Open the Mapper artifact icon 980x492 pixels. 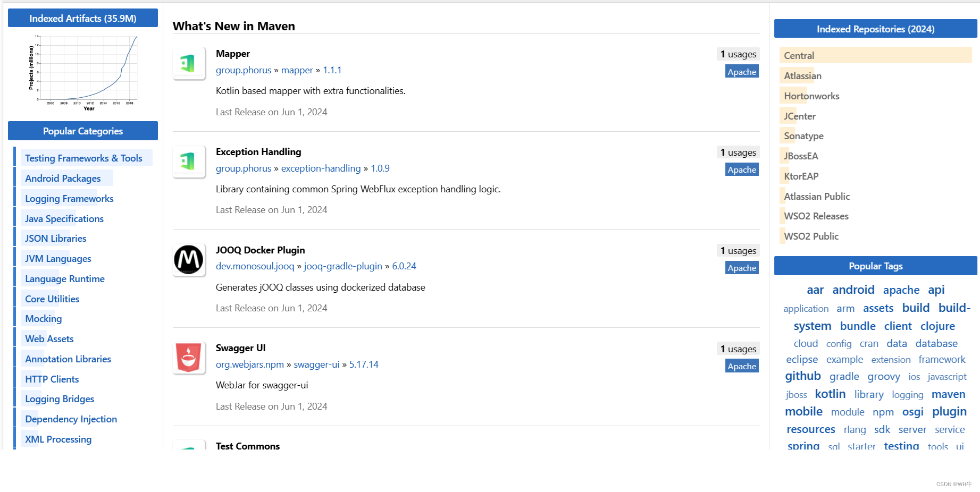(189, 64)
